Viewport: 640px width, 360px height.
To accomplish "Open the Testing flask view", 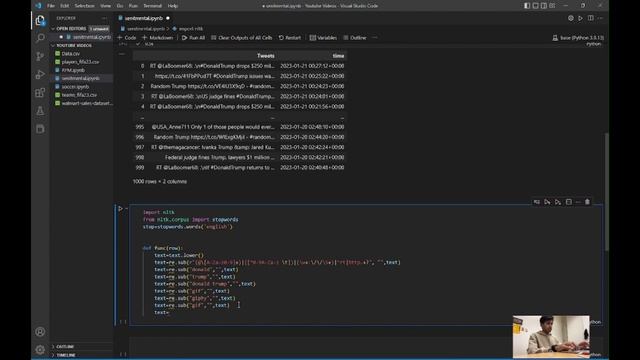I will [40, 111].
